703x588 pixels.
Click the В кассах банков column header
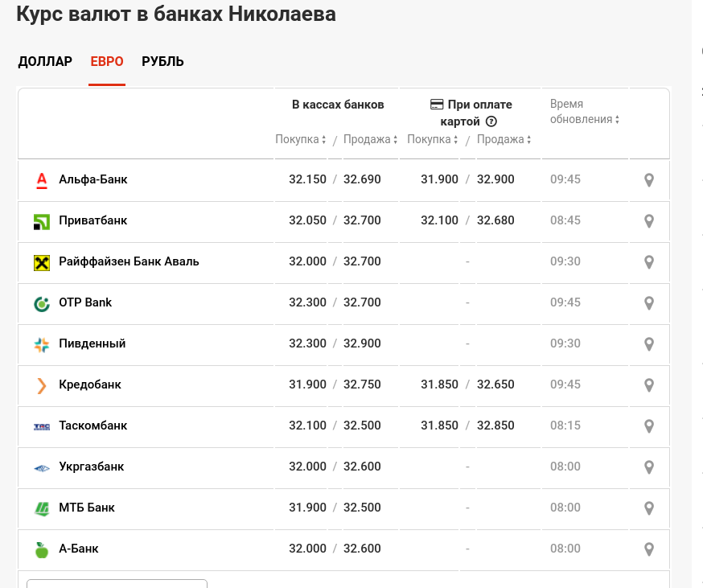(x=338, y=105)
